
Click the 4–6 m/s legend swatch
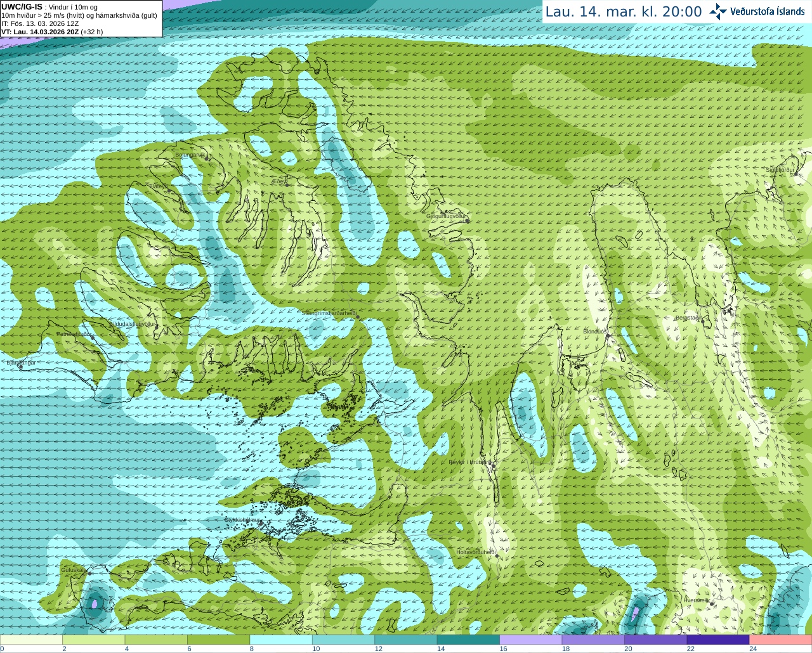pos(156,640)
